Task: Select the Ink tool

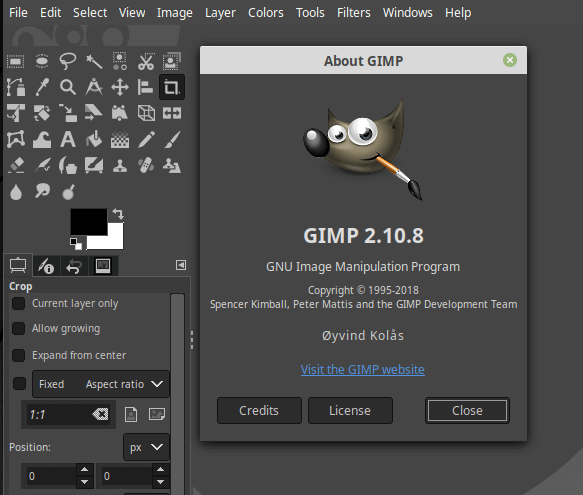Action: (x=68, y=165)
